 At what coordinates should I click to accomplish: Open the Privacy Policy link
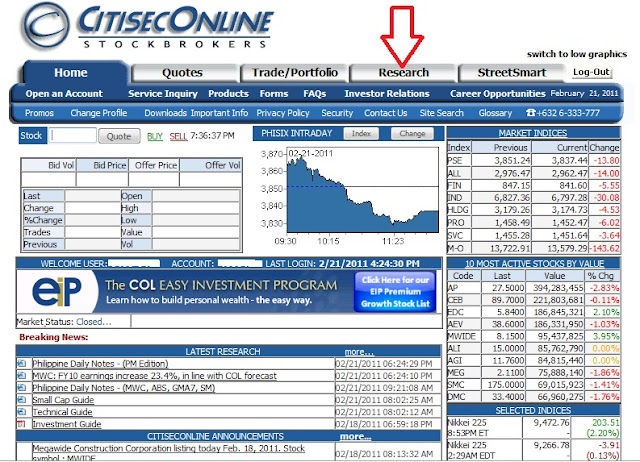283,113
